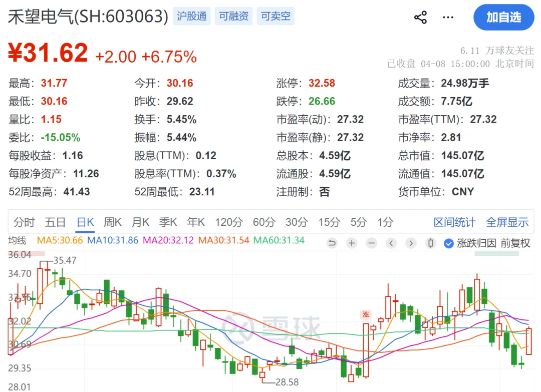Click the 货币单位 value CNY
This screenshot has width=541, height=392.
coord(463,192)
